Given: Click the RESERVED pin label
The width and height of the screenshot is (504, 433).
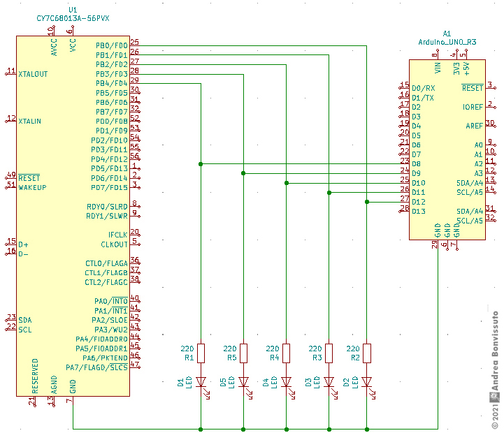Looking at the screenshot, I should point(35,376).
